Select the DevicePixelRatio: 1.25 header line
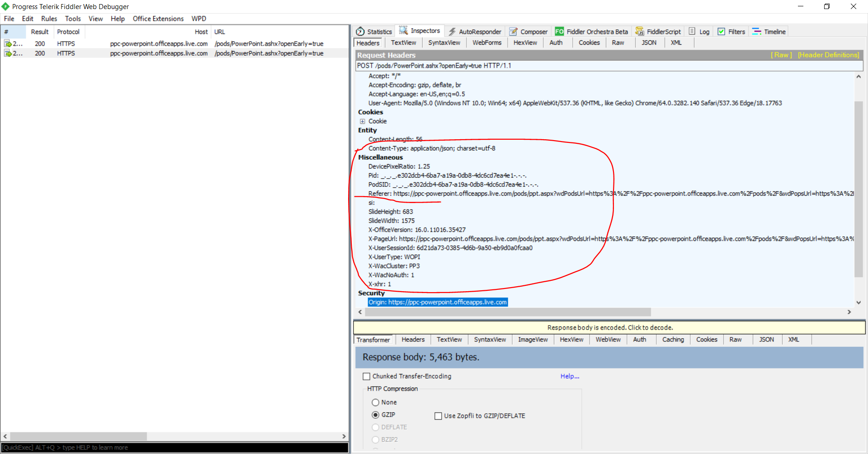This screenshot has width=868, height=454. point(399,166)
